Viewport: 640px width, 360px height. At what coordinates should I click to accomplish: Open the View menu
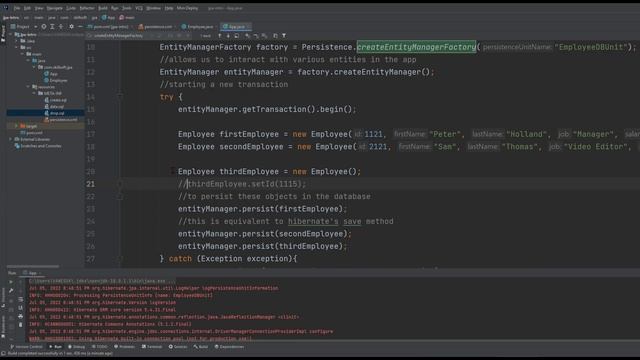point(39,8)
